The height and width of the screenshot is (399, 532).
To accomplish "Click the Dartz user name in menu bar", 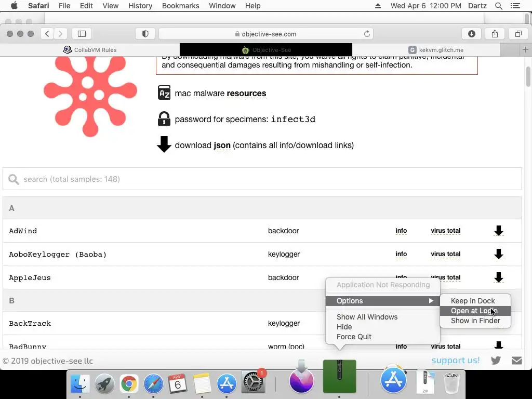I will [477, 6].
